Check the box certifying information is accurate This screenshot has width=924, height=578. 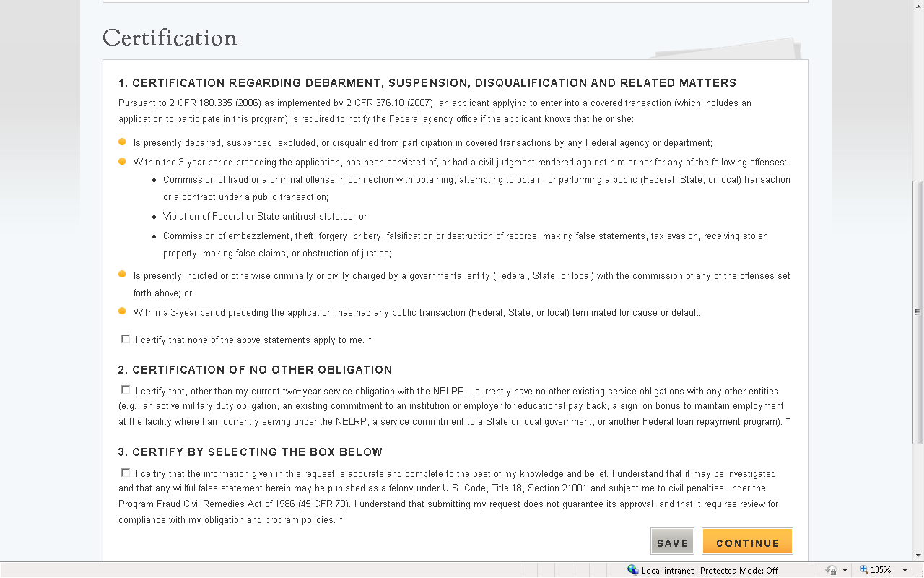tap(126, 473)
